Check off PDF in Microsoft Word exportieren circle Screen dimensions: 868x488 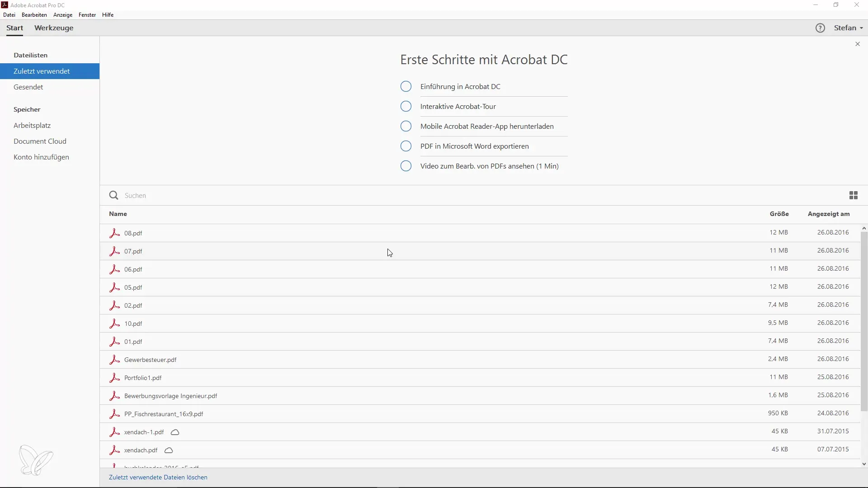tap(406, 146)
